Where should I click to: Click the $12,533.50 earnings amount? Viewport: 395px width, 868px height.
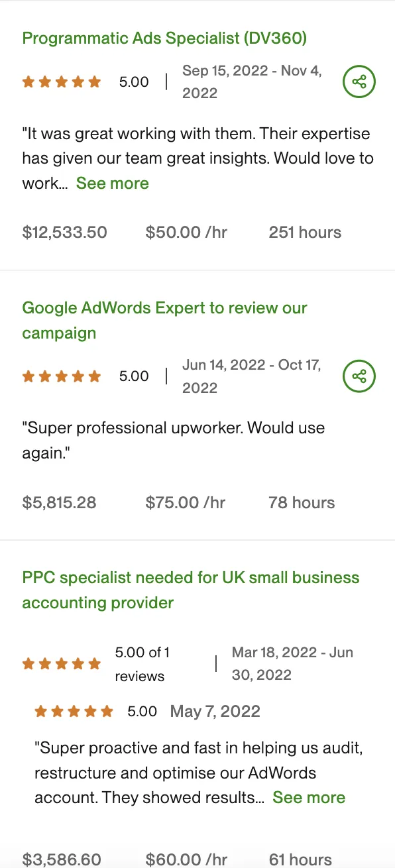[65, 233]
